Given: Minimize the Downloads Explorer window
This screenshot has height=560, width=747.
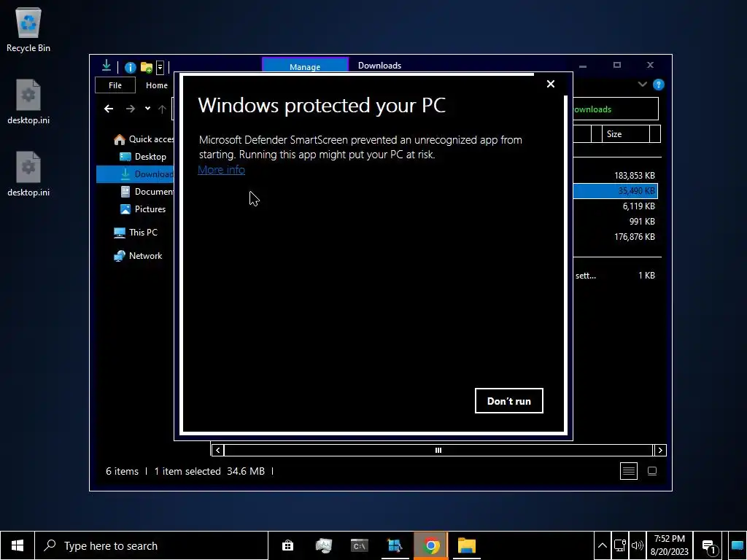Looking at the screenshot, I should pyautogui.click(x=583, y=65).
